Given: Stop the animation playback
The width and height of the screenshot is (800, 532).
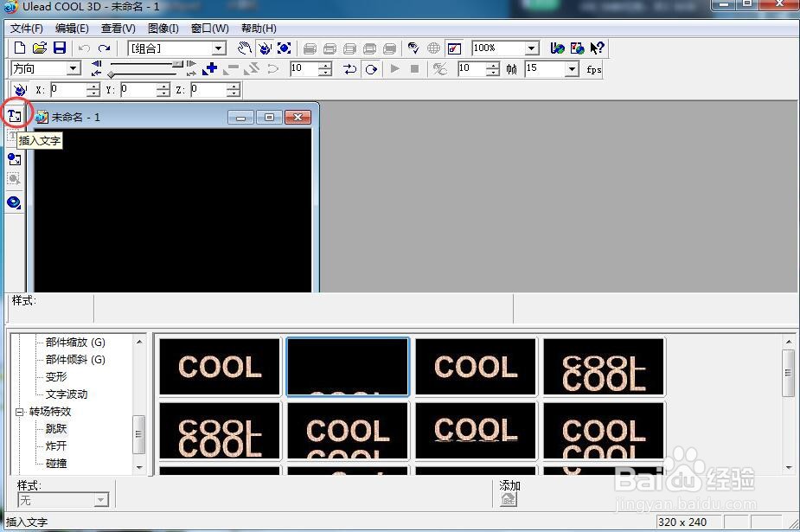Looking at the screenshot, I should [x=414, y=69].
